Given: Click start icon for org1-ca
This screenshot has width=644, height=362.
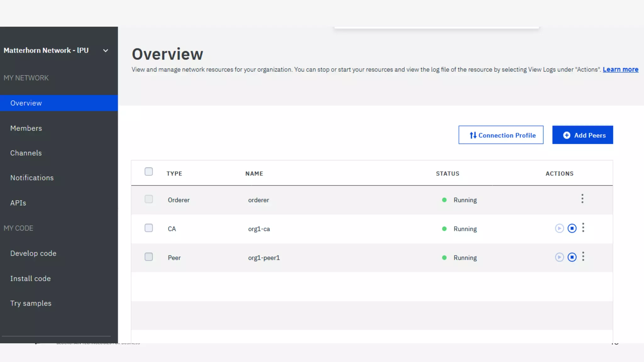Looking at the screenshot, I should pos(559,228).
